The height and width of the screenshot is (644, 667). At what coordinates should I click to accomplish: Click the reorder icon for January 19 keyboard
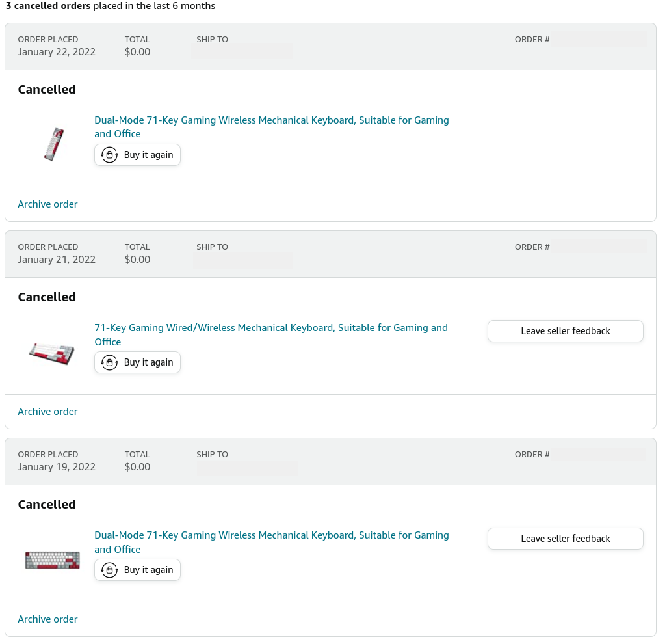tap(109, 570)
